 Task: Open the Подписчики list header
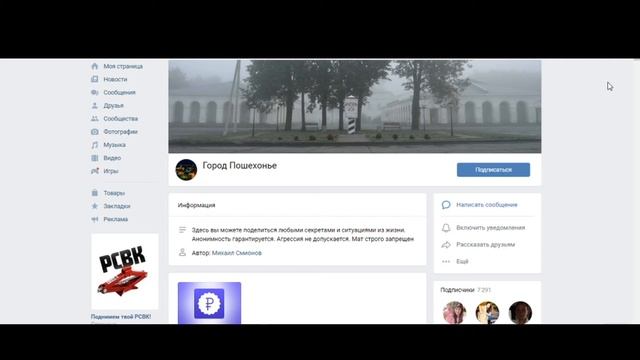[x=457, y=289]
